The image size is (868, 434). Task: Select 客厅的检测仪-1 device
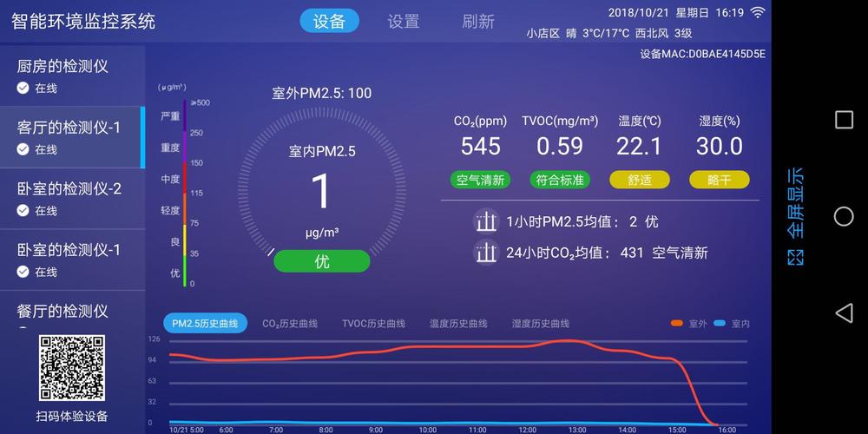73,137
